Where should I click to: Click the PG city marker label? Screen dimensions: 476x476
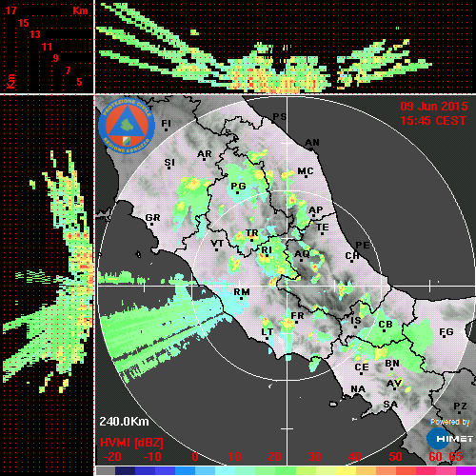[x=238, y=186]
